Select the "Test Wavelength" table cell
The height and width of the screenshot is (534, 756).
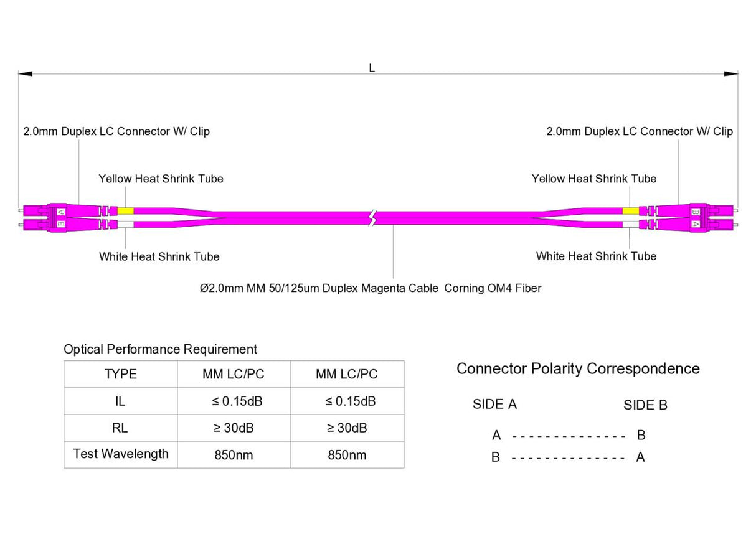pyautogui.click(x=120, y=454)
